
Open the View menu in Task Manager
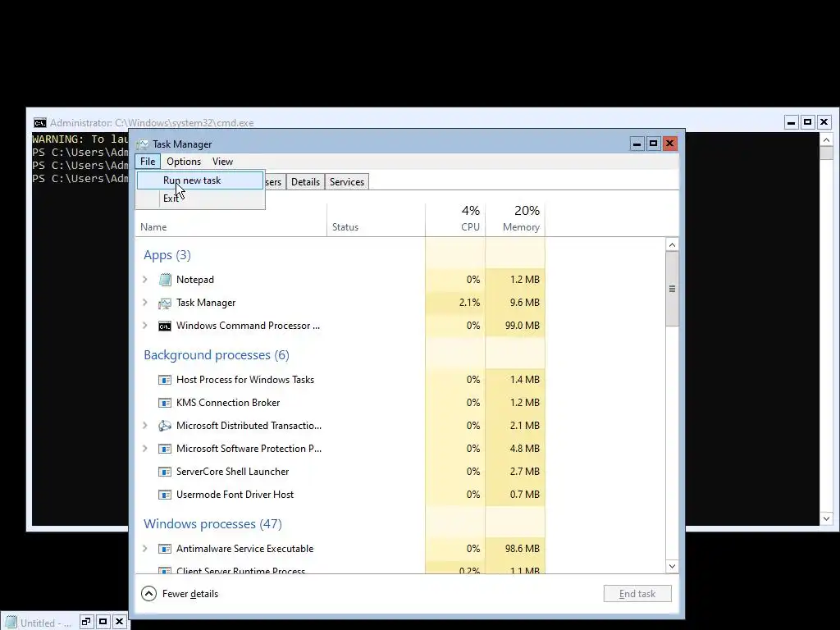tap(222, 162)
